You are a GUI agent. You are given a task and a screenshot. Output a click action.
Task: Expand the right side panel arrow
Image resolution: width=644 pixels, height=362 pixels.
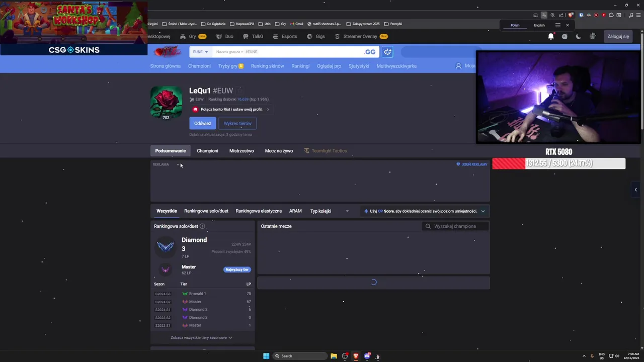pos(636,190)
